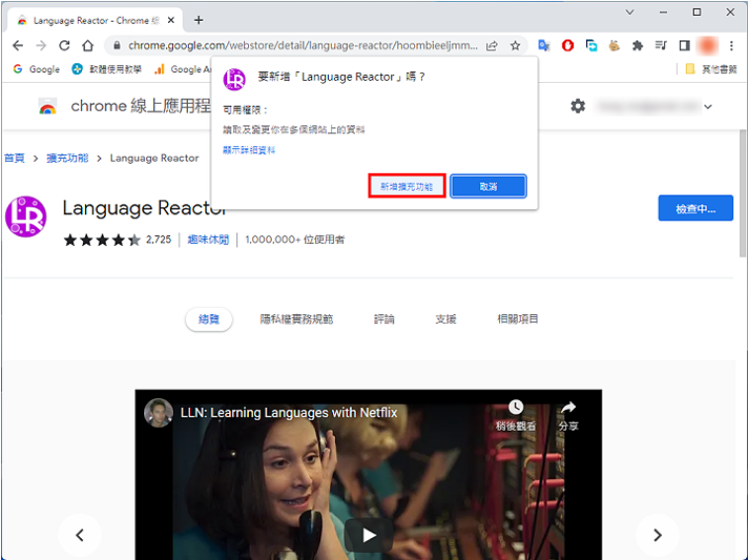Select the Language Reactor browser tab

(96, 20)
